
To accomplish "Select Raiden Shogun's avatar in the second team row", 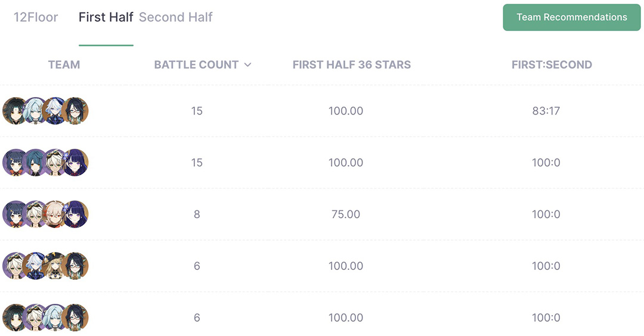I will click(x=75, y=163).
